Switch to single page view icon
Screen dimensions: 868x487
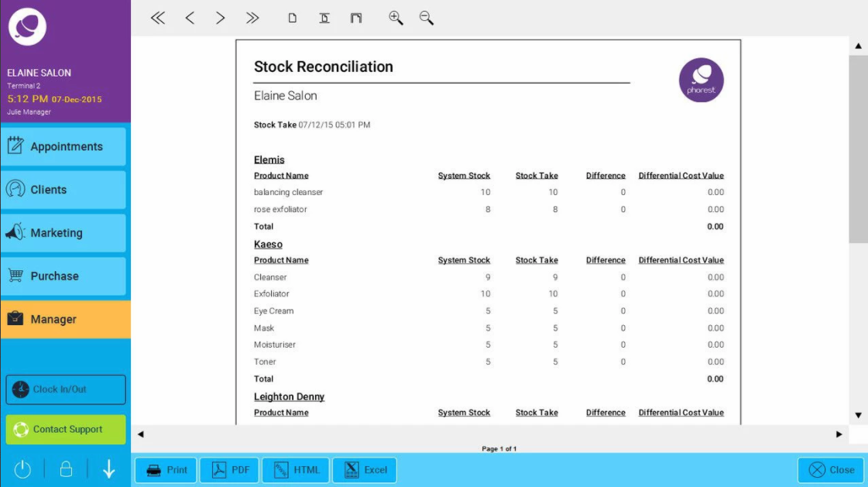coord(292,19)
